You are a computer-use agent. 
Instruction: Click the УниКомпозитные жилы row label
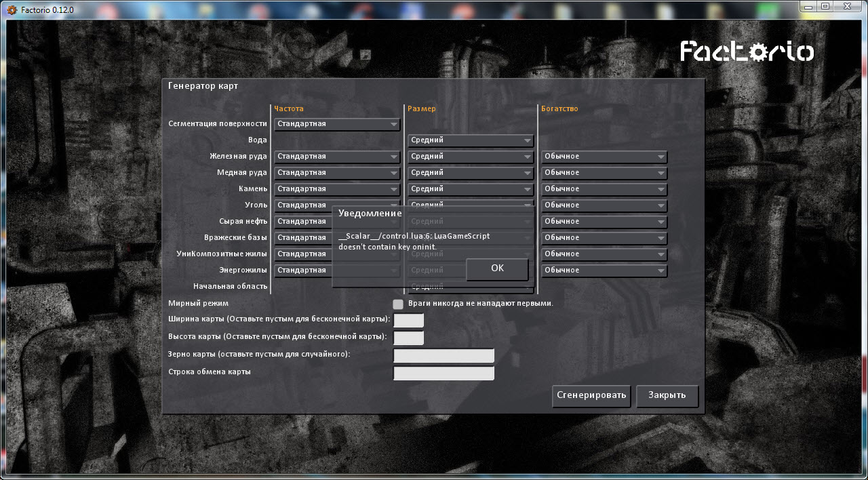tap(222, 254)
